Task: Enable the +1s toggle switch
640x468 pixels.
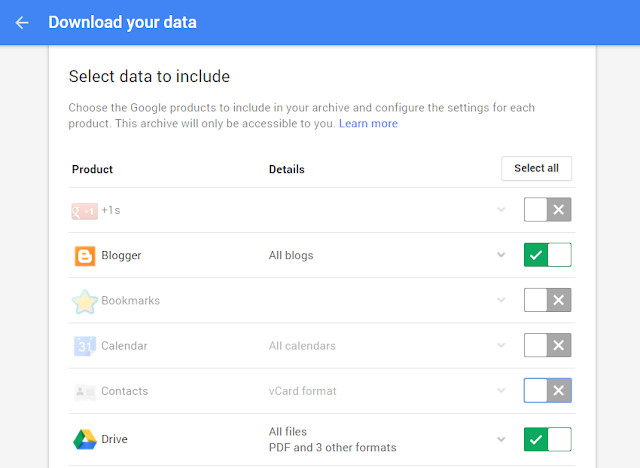Action: pos(547,210)
